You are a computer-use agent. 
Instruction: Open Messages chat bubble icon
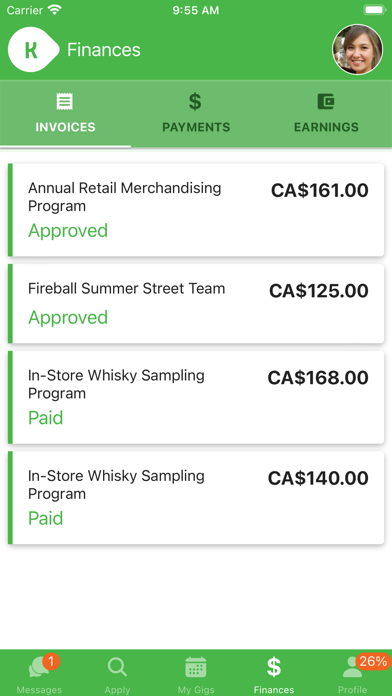(39, 668)
